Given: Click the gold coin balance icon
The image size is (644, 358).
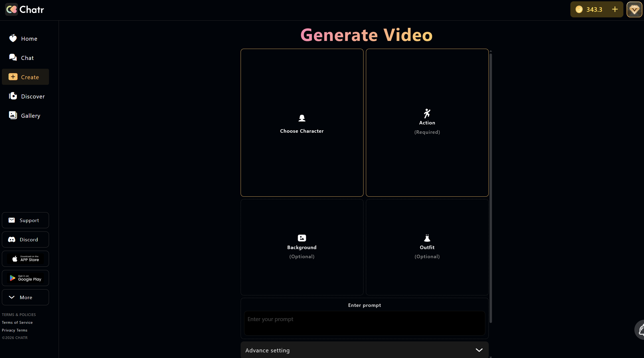Looking at the screenshot, I should click(579, 9).
